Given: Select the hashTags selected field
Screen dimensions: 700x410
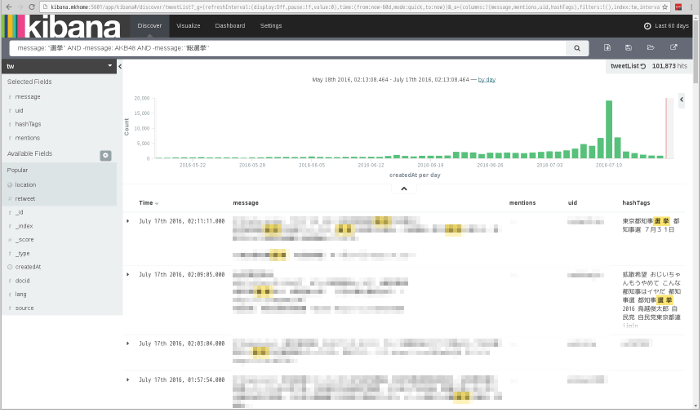Looking at the screenshot, I should (x=28, y=124).
